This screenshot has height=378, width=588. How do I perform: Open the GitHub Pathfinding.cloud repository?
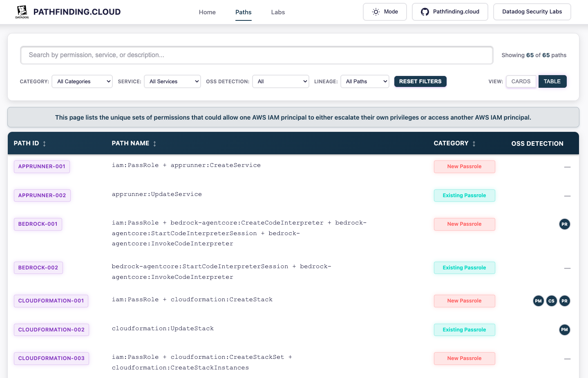click(449, 12)
